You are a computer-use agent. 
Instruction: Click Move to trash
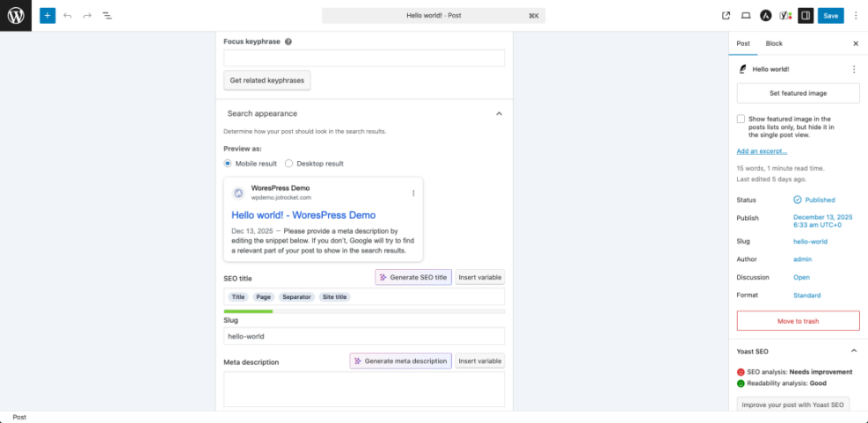coord(798,321)
